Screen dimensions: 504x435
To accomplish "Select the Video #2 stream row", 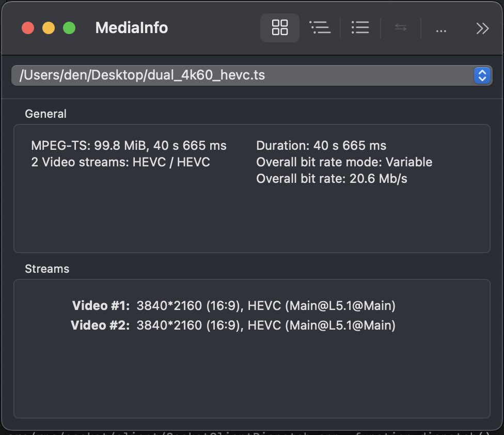I will point(233,325).
